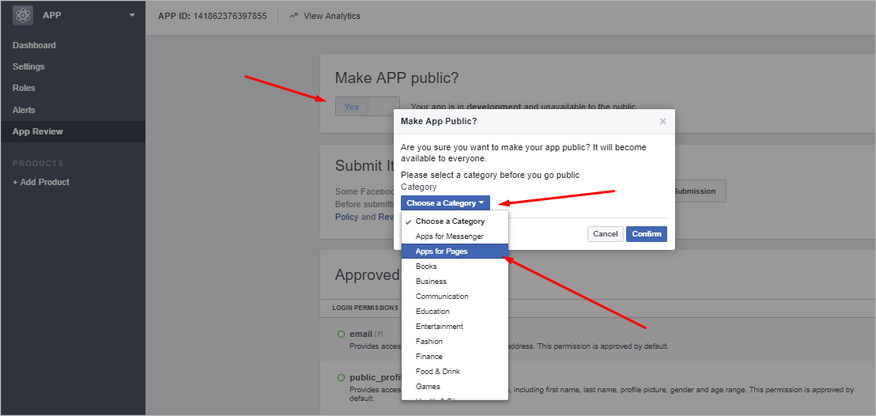The width and height of the screenshot is (876, 416).
Task: Choose Books category
Action: pyautogui.click(x=455, y=266)
